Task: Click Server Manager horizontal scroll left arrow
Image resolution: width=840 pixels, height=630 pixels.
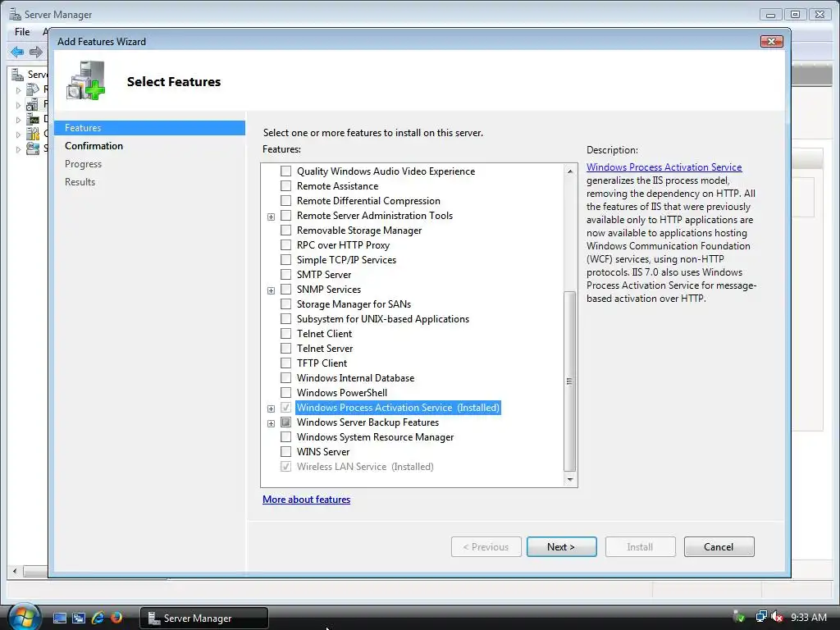Action: [x=15, y=571]
